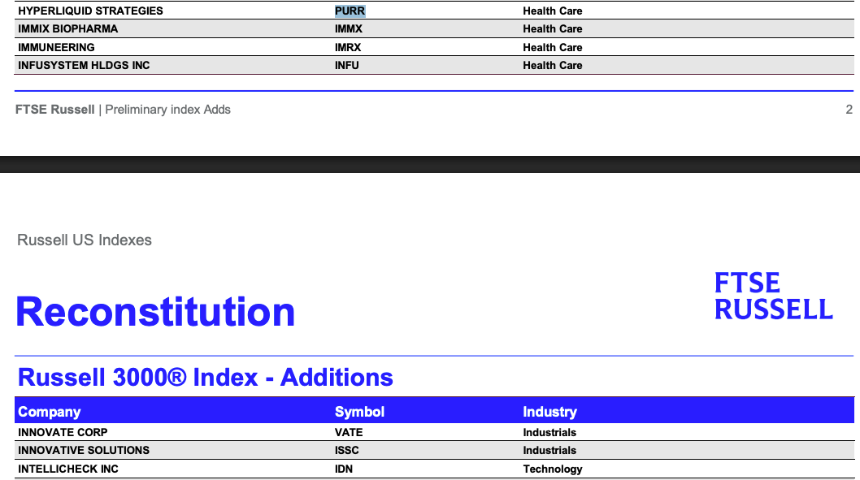Select the highlighted PURR symbol
The width and height of the screenshot is (860, 480).
[350, 11]
